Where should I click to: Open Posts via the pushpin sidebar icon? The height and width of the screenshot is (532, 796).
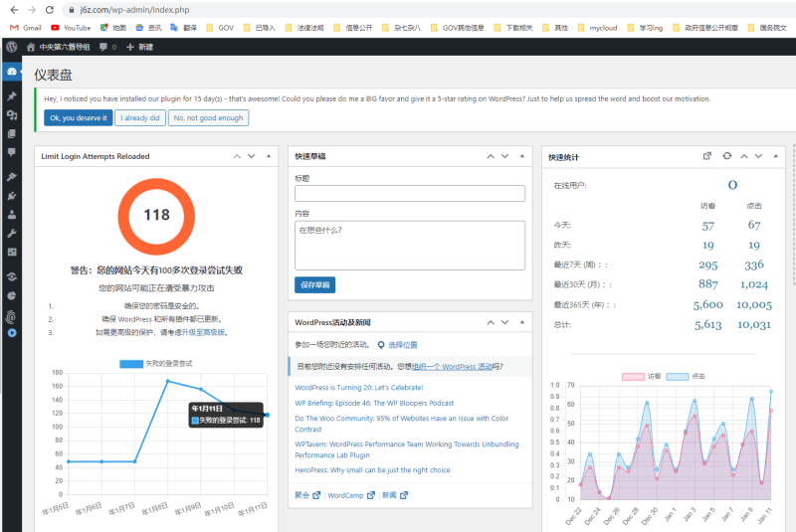(x=12, y=95)
